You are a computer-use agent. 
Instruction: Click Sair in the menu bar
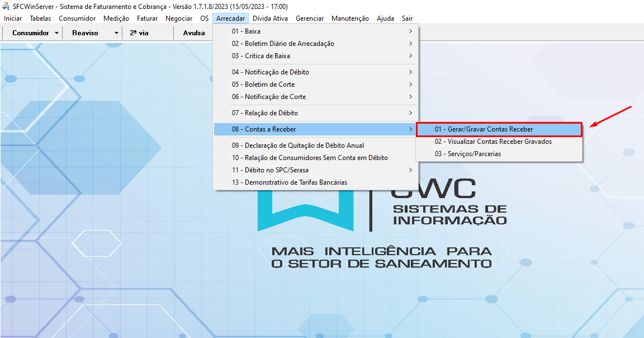pos(407,18)
